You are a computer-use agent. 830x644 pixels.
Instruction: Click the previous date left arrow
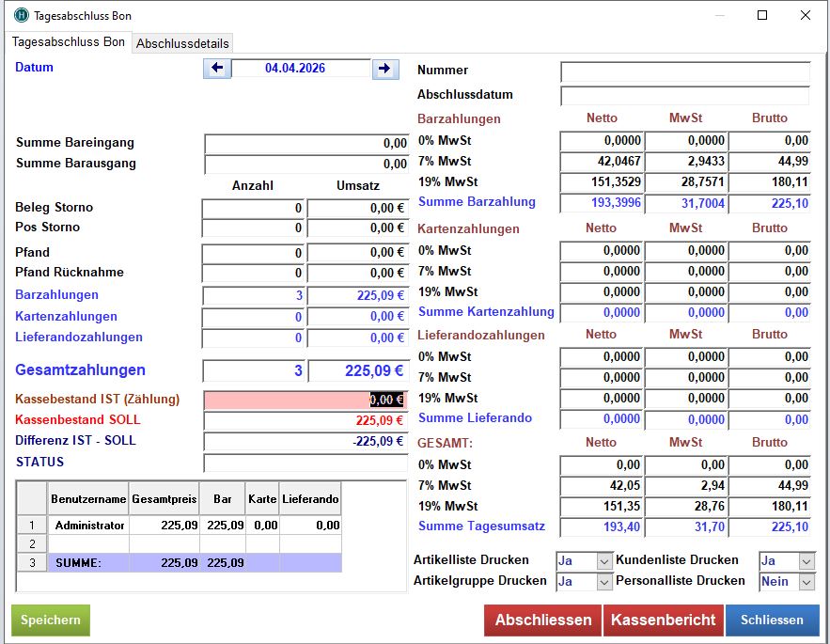[217, 69]
